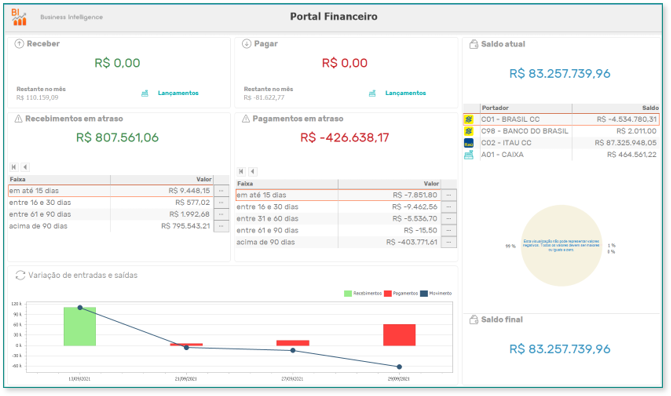
Task: Click the warning icon next to Recebimentos em atraso
Action: pos(18,119)
